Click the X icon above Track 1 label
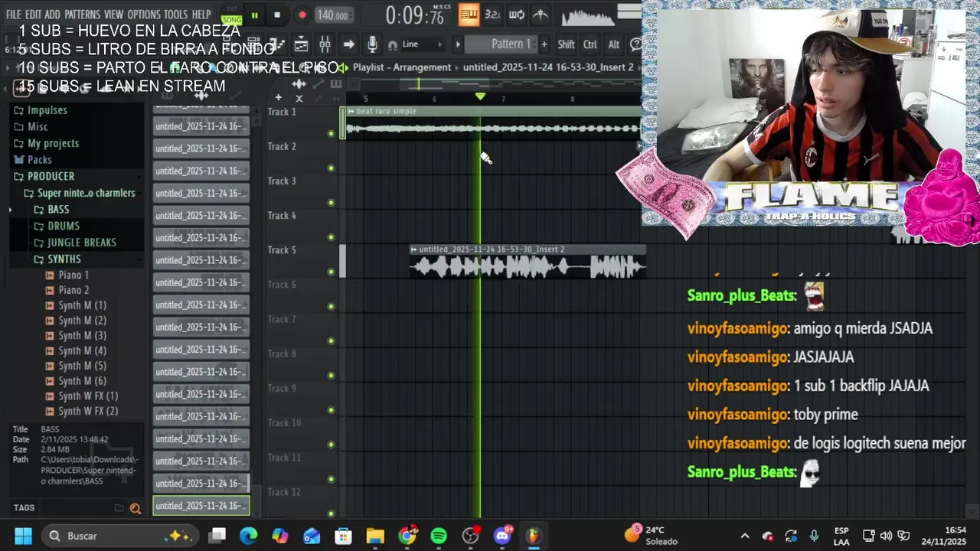 click(x=299, y=98)
